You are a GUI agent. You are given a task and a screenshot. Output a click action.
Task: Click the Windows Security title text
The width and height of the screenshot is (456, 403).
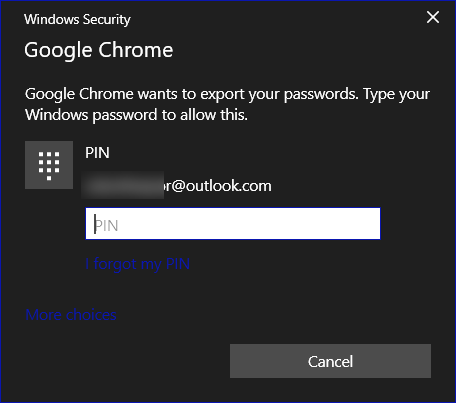point(77,19)
